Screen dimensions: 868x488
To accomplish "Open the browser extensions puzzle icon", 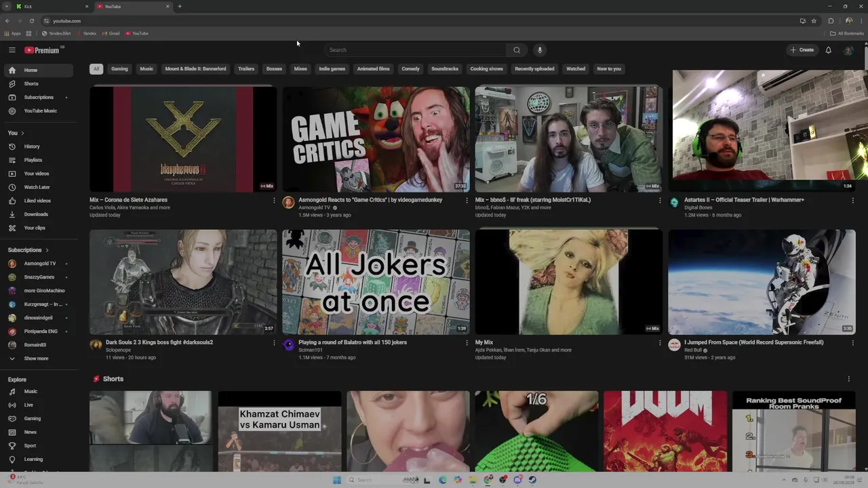I will pos(831,21).
